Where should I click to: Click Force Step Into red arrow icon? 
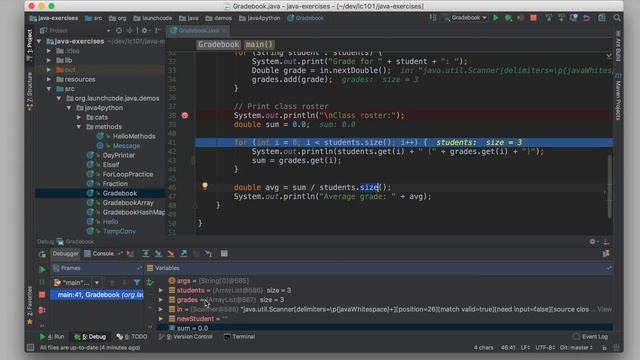(x=171, y=253)
